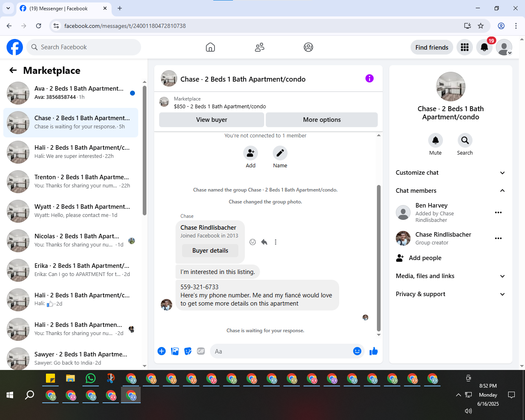
Task: Open the $850 Marketplace listing link
Action: coord(220,106)
